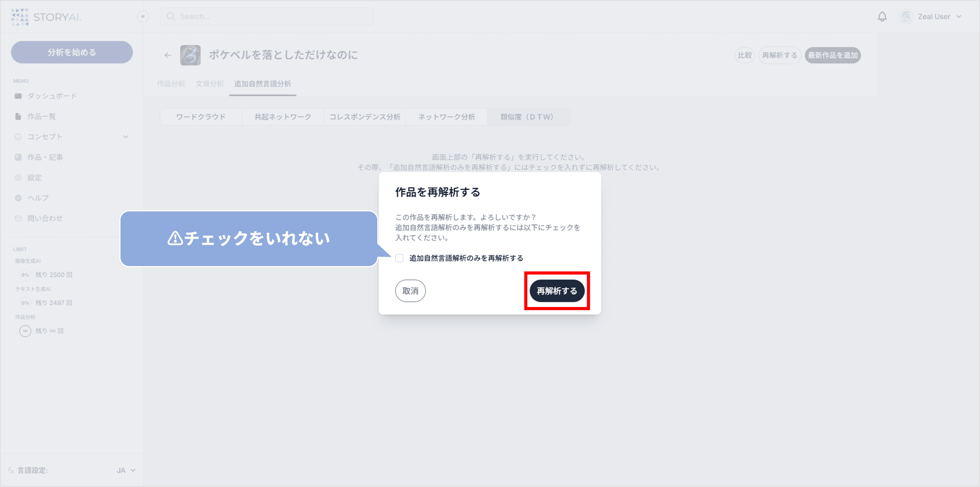980x487 pixels.
Task: Select the 類似度（DTW）sub-tab
Action: (x=529, y=117)
